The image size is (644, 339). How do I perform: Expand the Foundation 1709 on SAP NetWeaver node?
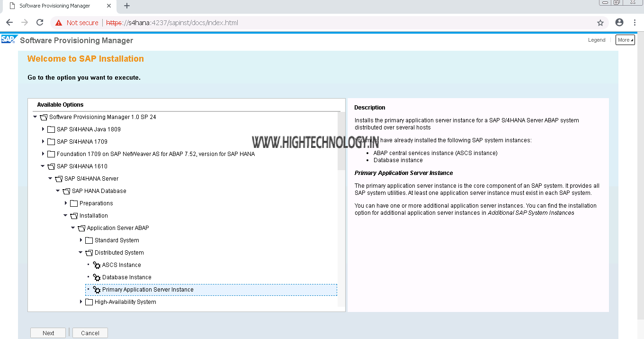43,154
